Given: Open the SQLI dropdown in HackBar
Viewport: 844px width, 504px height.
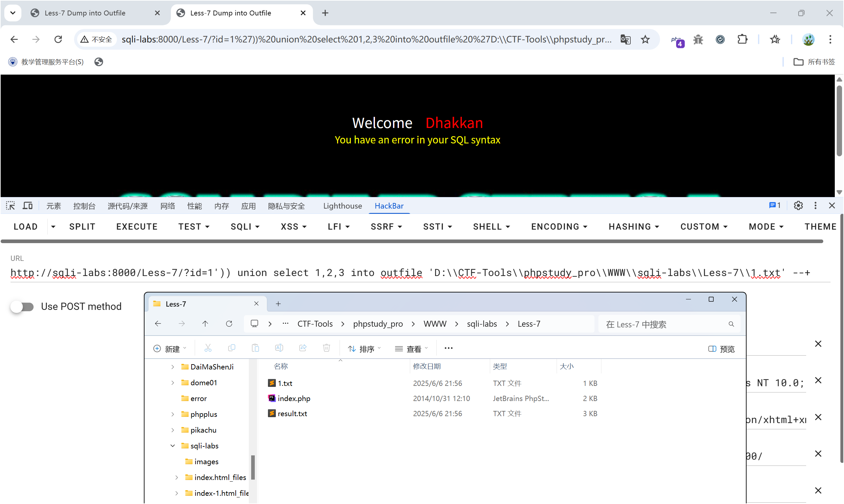Looking at the screenshot, I should click(x=245, y=227).
